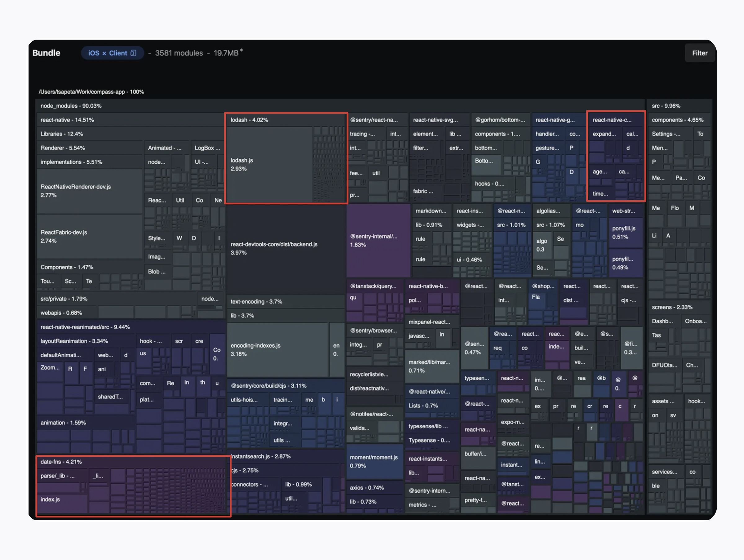
Task: Open the Lists - 0.7% block
Action: [x=432, y=406]
